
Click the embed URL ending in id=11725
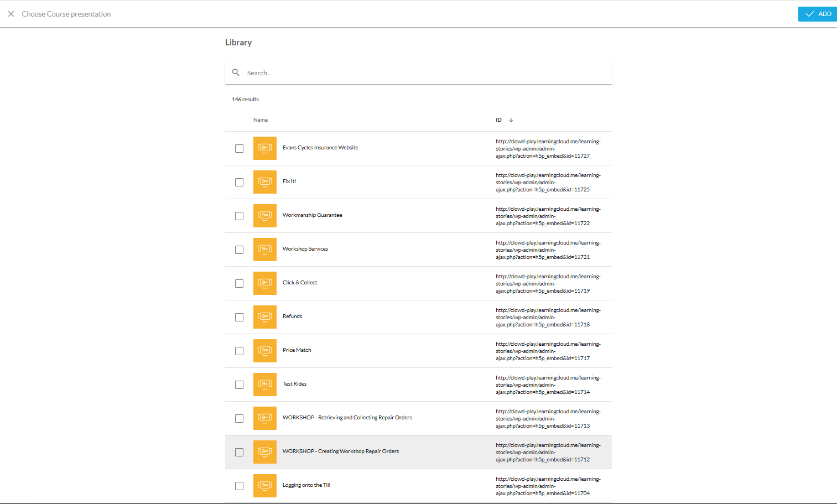pyautogui.click(x=548, y=183)
